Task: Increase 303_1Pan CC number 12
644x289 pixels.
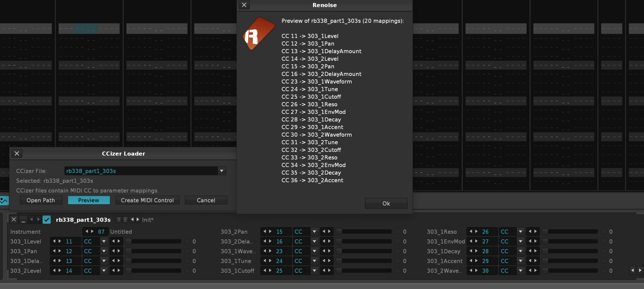Action: (60, 251)
